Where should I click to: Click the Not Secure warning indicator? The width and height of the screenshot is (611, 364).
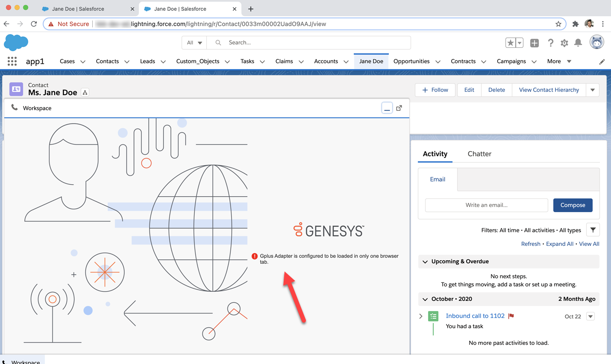(68, 24)
